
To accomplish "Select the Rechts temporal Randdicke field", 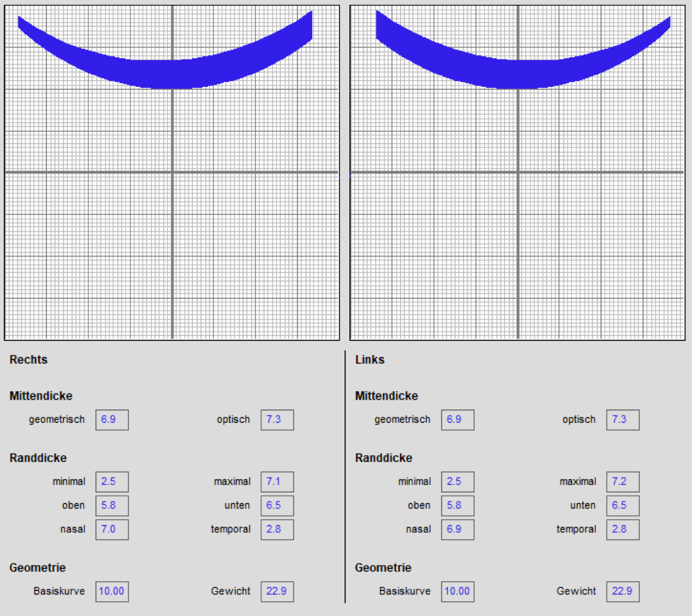I will coord(277,530).
